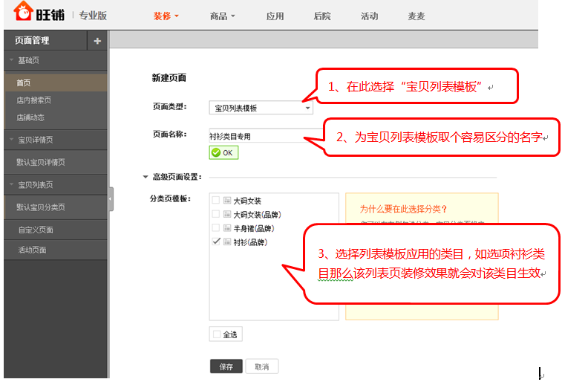Uncheck the 衬衫(品牌) checkbox
Viewport: 588px width, 382px height.
point(215,242)
